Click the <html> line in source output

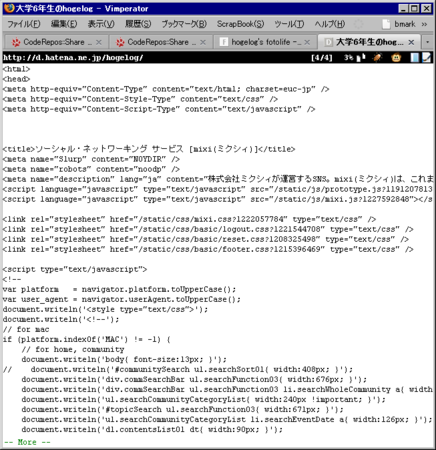tap(16, 69)
